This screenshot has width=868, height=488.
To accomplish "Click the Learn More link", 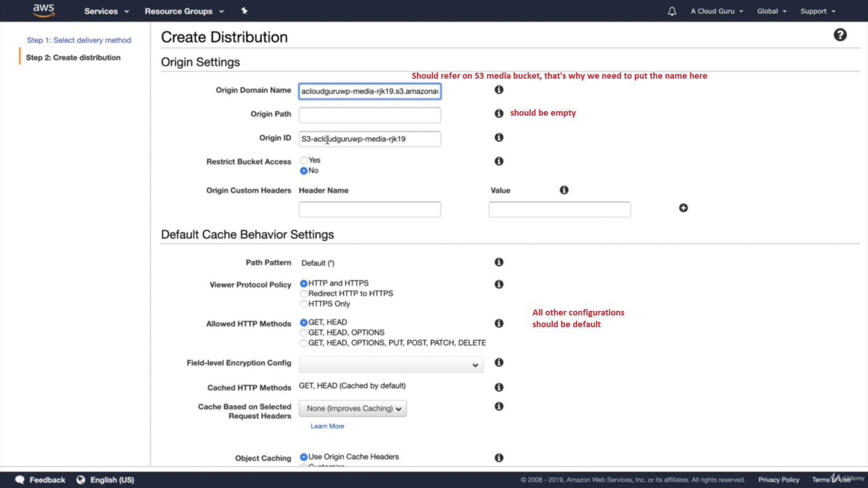I will [x=327, y=426].
